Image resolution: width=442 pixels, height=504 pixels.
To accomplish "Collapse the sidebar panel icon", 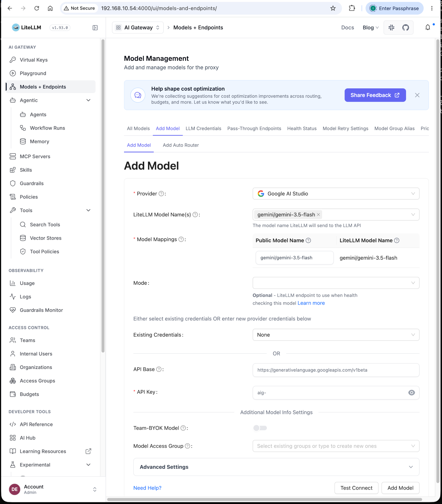I will pyautogui.click(x=95, y=28).
